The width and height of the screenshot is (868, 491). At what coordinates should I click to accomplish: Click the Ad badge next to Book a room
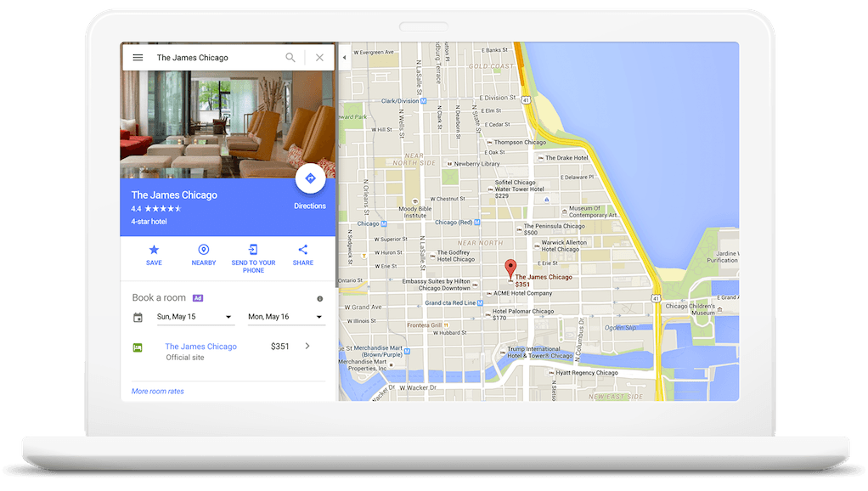[x=198, y=298]
